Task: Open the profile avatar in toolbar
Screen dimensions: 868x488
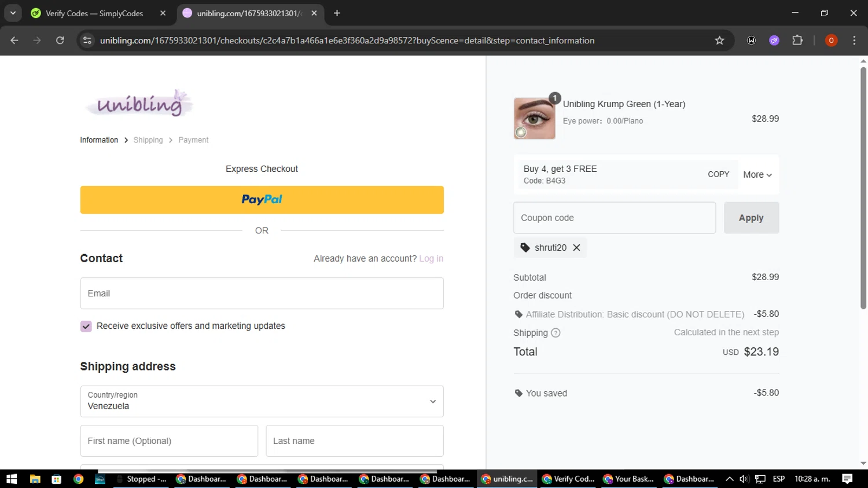Action: 831,41
